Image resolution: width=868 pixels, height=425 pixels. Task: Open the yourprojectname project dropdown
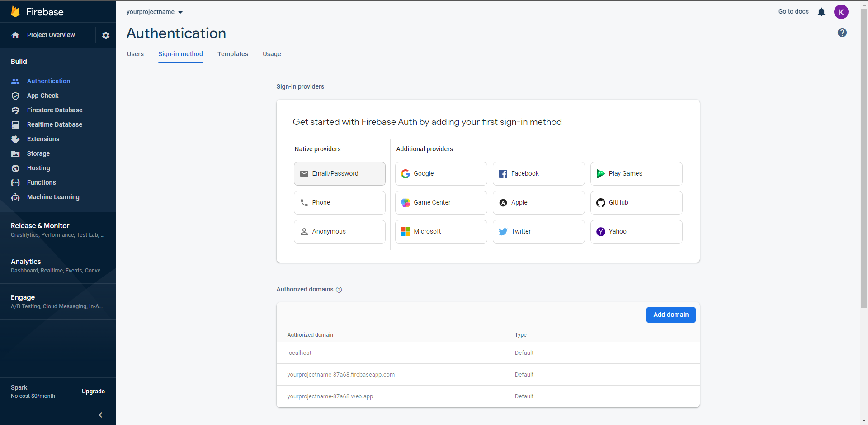point(155,12)
